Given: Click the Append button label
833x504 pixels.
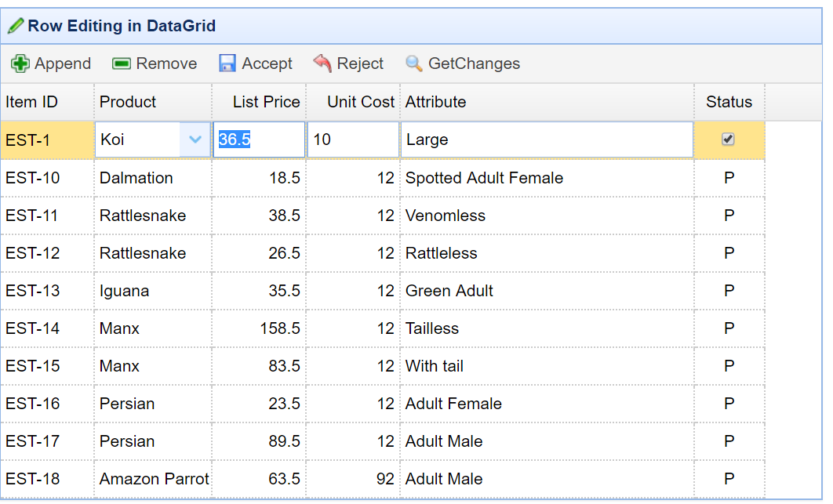Looking at the screenshot, I should 63,63.
